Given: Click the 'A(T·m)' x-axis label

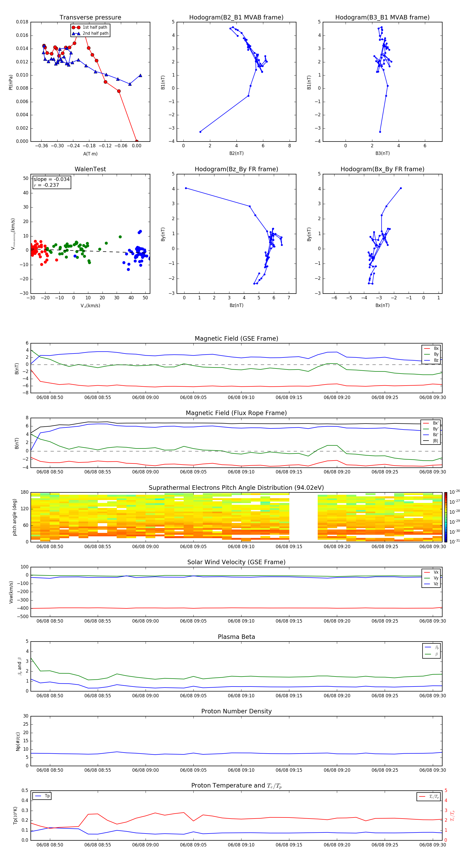Looking at the screenshot, I should [90, 154].
